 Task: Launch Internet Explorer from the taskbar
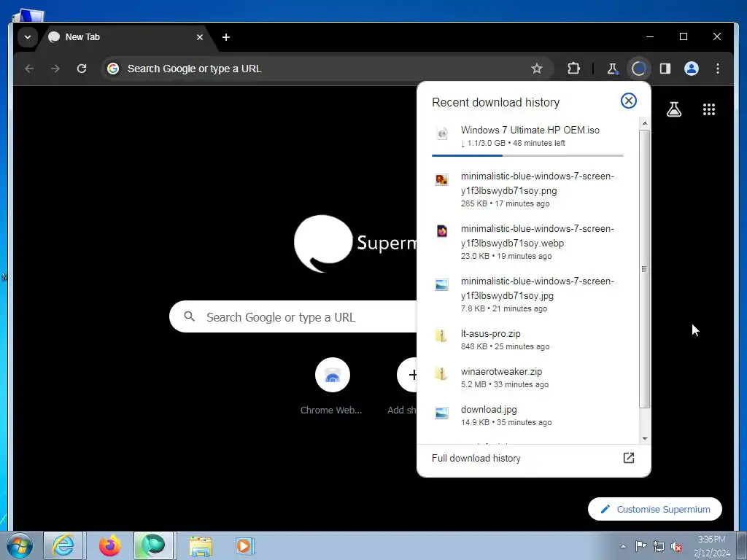(63, 545)
